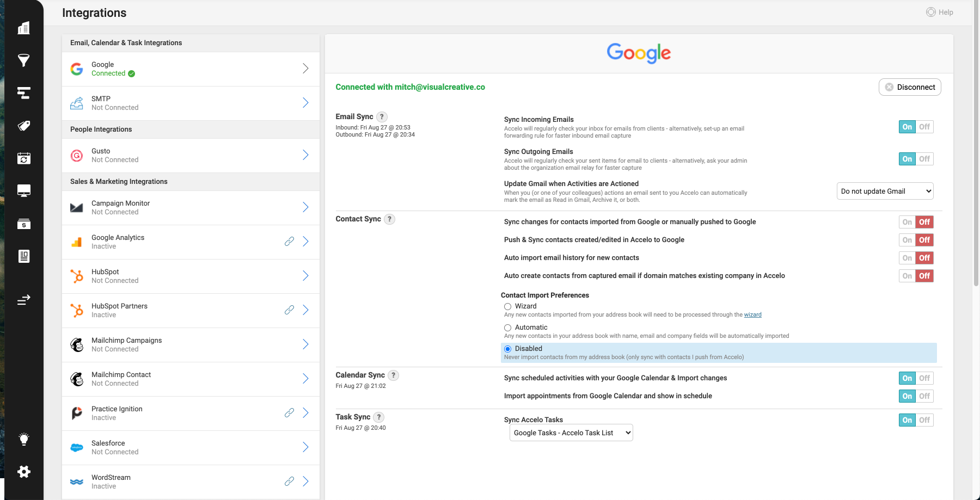Viewport: 980px width, 500px height.
Task: Expand Campaign Monitor row chevron
Action: coord(305,207)
